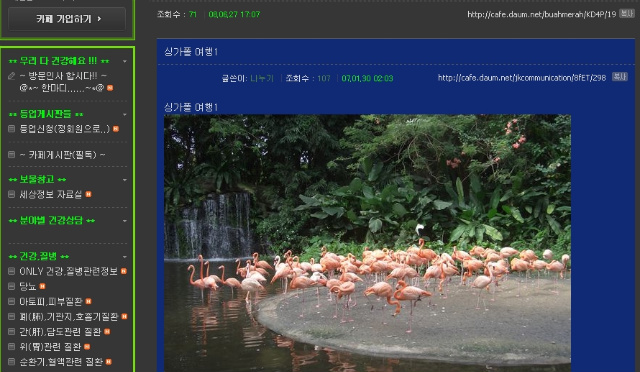This screenshot has height=372, width=640.
Task: Click the 싱가폴 여행1 caption above the photo
Action: (191, 107)
